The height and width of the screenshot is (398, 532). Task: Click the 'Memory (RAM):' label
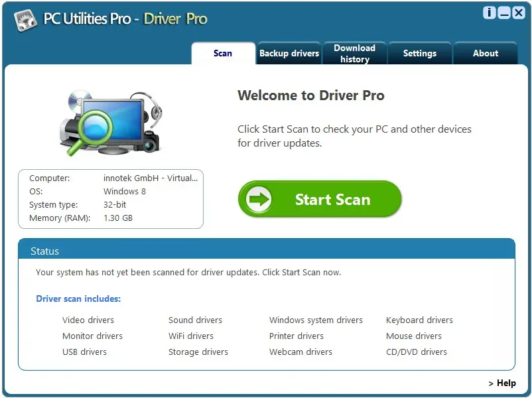60,218
